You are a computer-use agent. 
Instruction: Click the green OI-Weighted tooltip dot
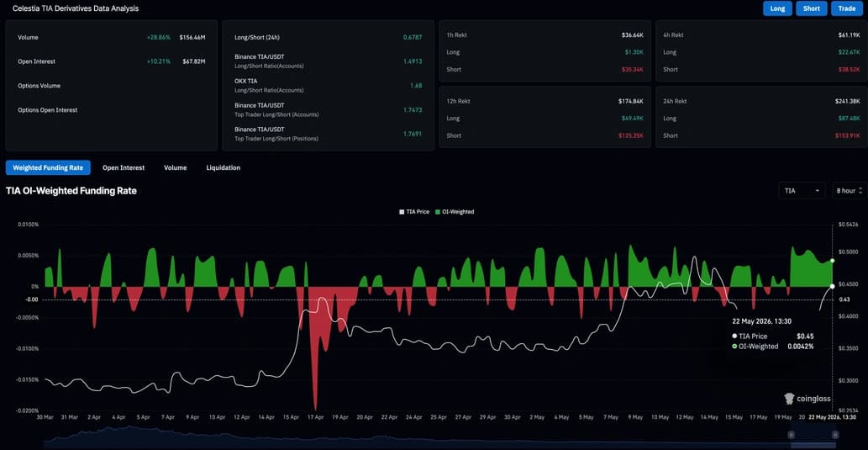[x=734, y=347]
